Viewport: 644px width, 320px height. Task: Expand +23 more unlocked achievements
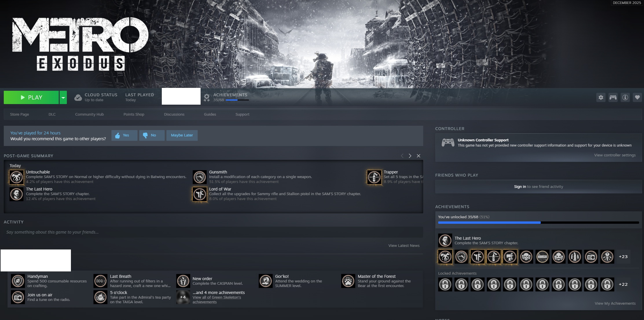click(623, 257)
